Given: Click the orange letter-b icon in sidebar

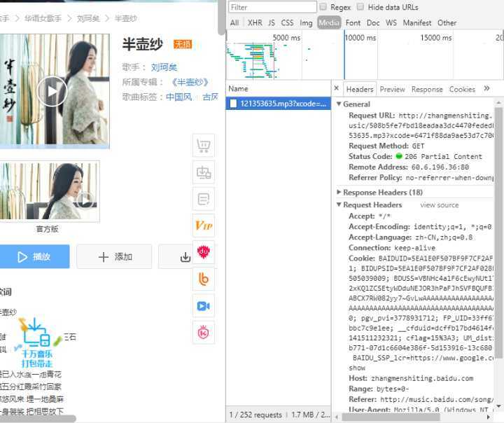Looking at the screenshot, I should click(204, 279).
